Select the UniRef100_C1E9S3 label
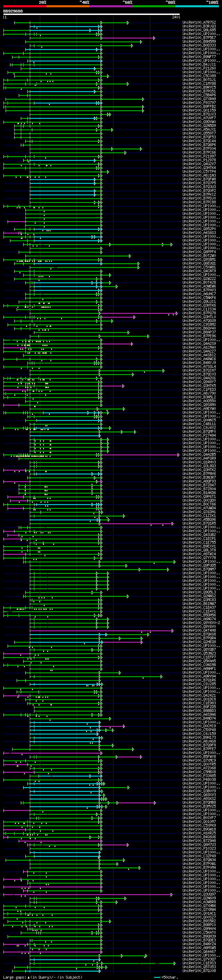 pos(199,963)
